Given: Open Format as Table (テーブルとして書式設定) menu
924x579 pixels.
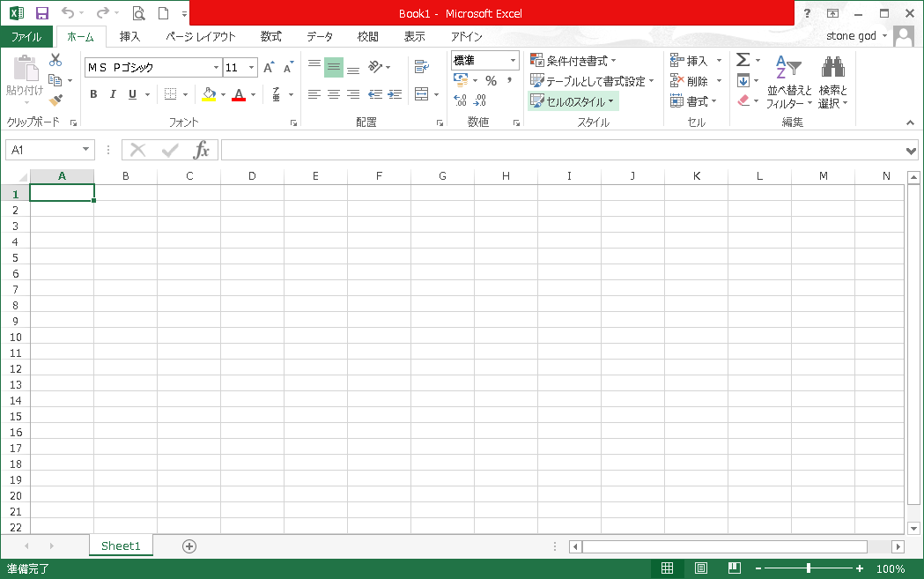Looking at the screenshot, I should (592, 81).
